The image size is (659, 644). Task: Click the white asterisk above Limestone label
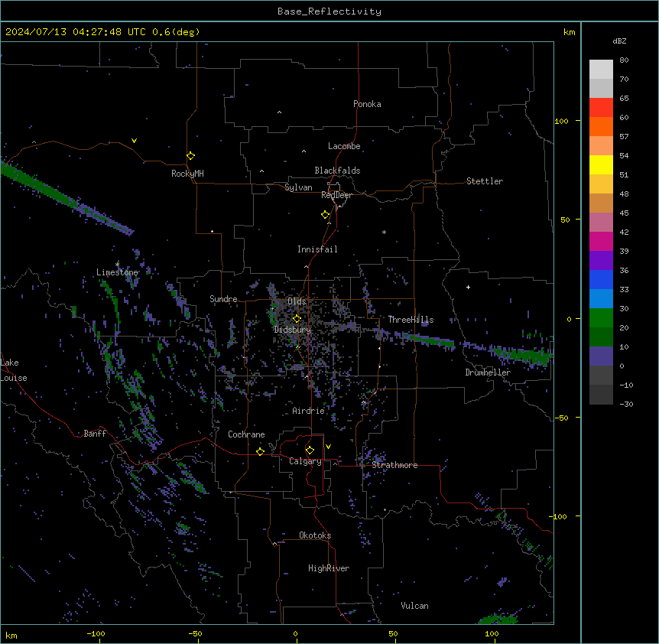(117, 264)
